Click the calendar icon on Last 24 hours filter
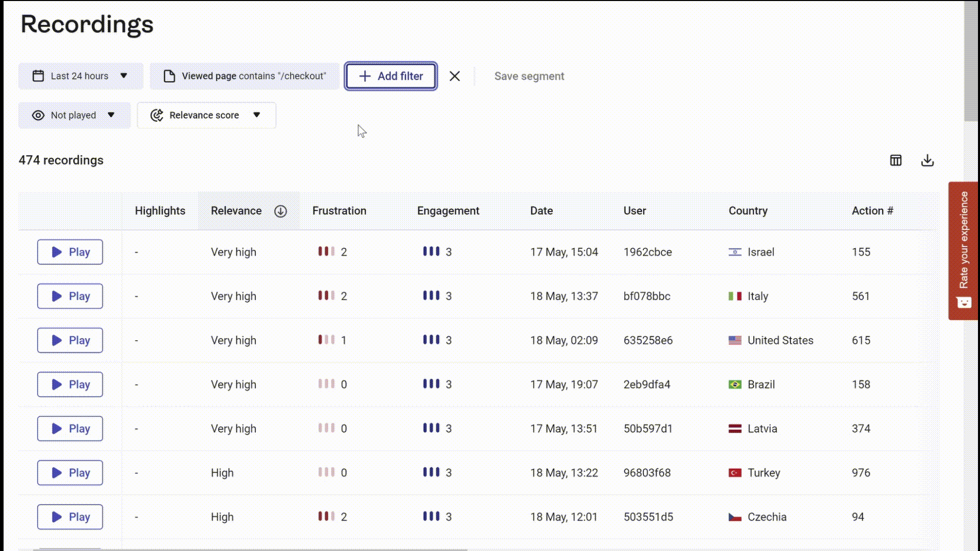 (x=38, y=76)
